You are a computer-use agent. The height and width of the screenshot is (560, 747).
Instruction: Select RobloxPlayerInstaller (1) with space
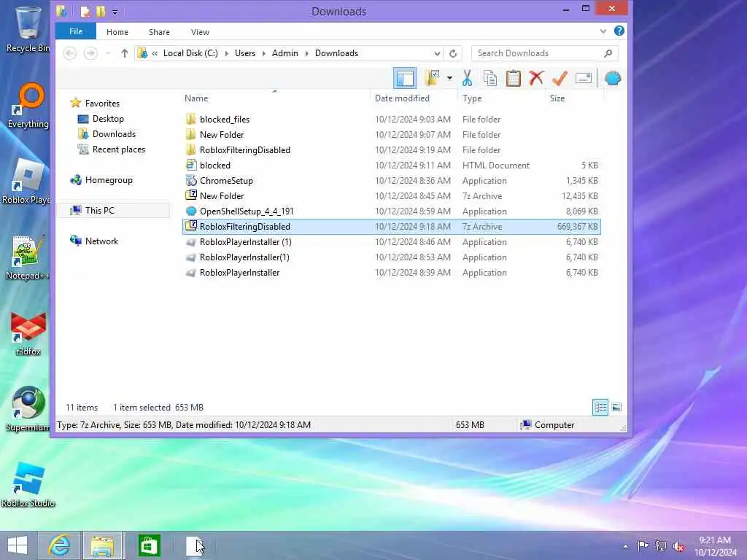click(x=391, y=242)
